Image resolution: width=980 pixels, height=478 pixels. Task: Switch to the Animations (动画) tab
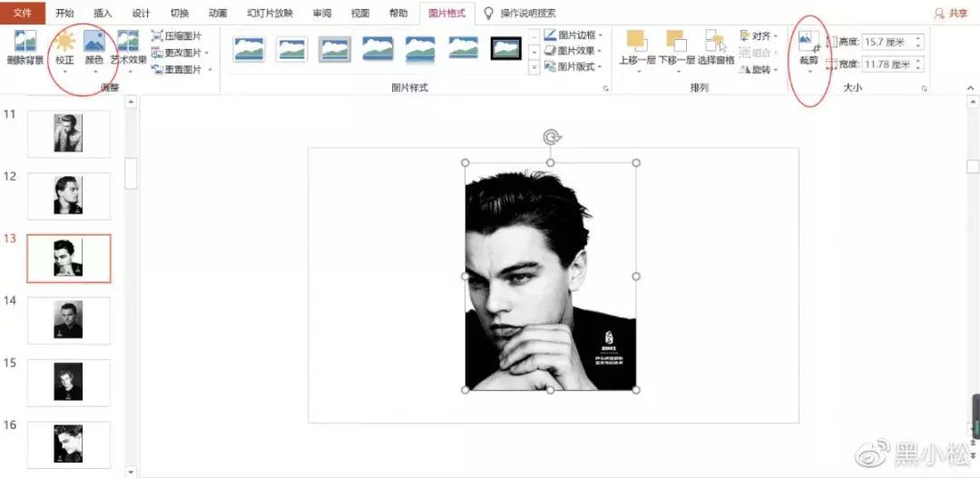(x=218, y=13)
